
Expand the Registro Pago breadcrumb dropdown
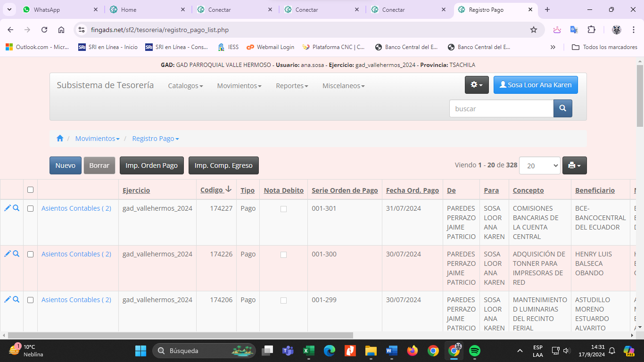[155, 139]
